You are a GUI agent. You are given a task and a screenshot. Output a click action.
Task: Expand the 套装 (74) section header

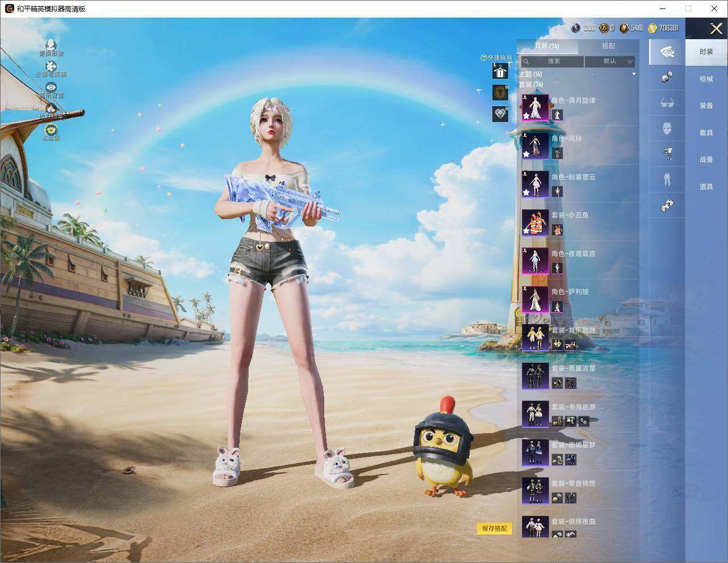coord(531,84)
